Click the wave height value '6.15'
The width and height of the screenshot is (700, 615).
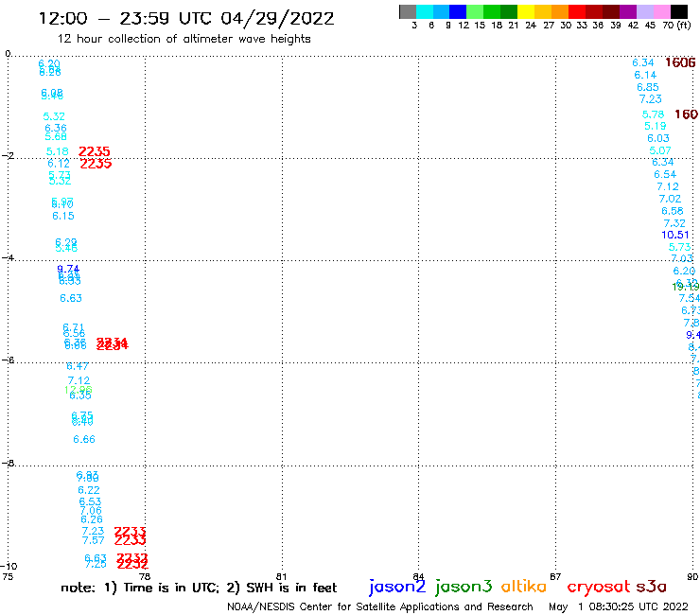[63, 216]
